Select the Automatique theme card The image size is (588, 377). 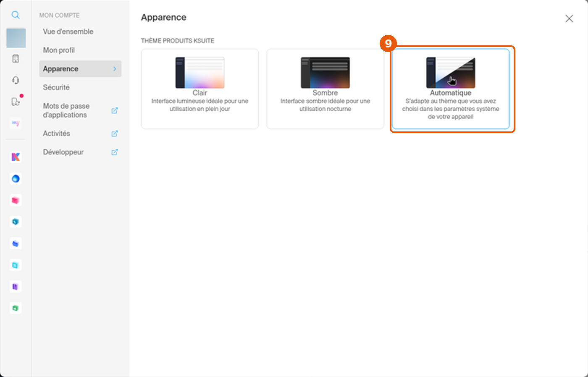(451, 89)
